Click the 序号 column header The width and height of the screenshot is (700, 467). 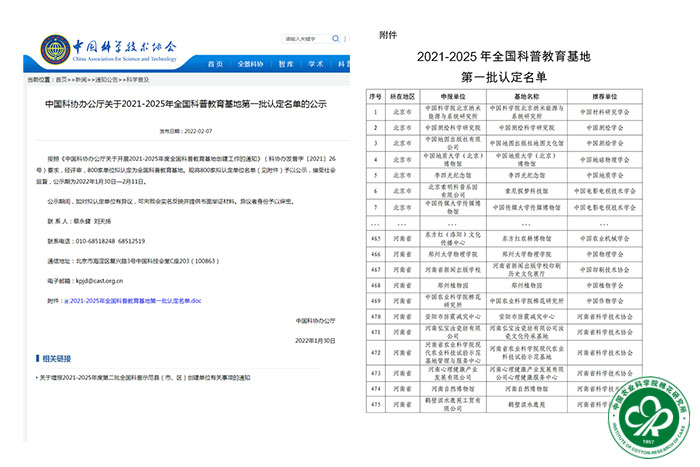(x=375, y=96)
